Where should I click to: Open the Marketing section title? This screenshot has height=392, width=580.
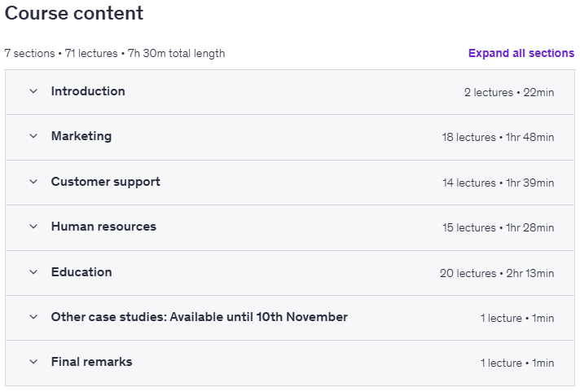point(81,136)
